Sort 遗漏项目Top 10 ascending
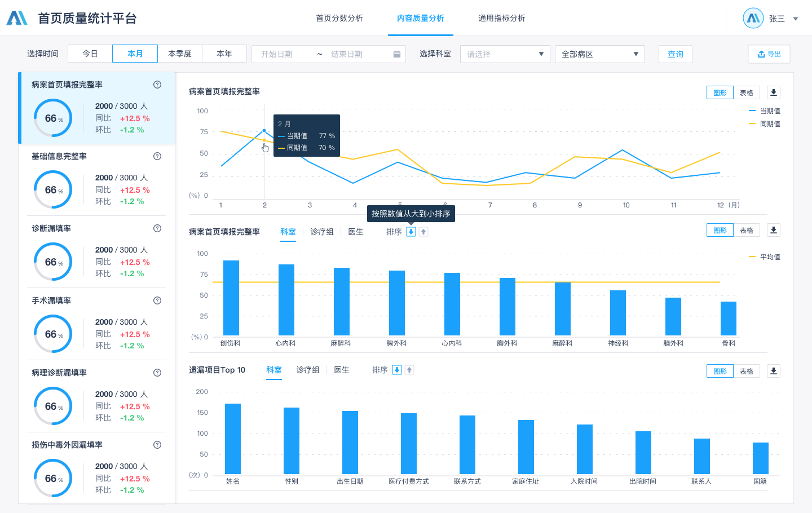Screen dimensions: 812x513 pos(409,370)
